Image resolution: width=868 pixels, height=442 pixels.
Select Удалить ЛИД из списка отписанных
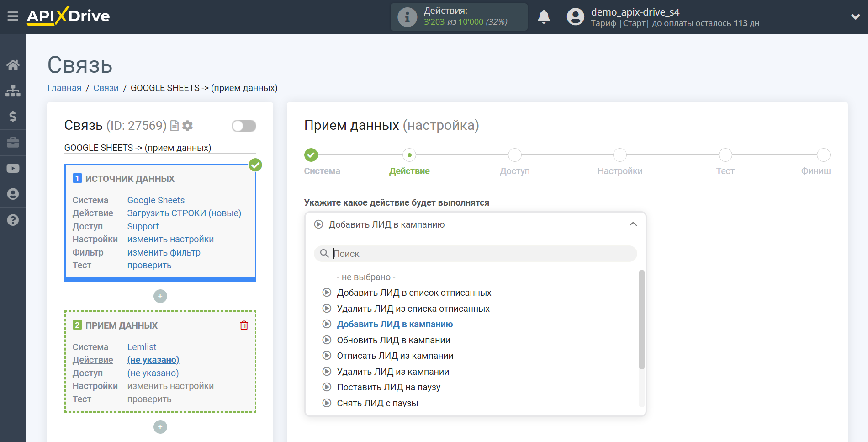pos(413,309)
